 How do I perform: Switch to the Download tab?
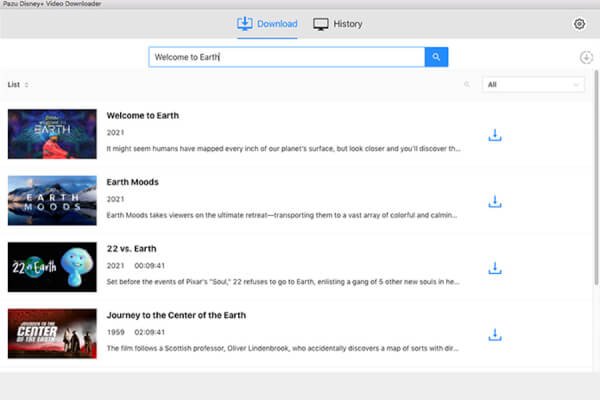[x=267, y=24]
